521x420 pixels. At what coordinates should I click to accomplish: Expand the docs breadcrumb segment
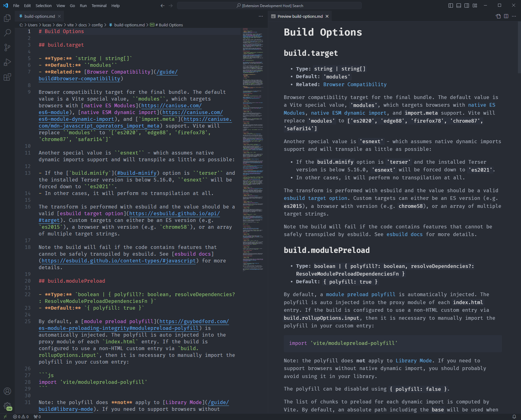(83, 25)
